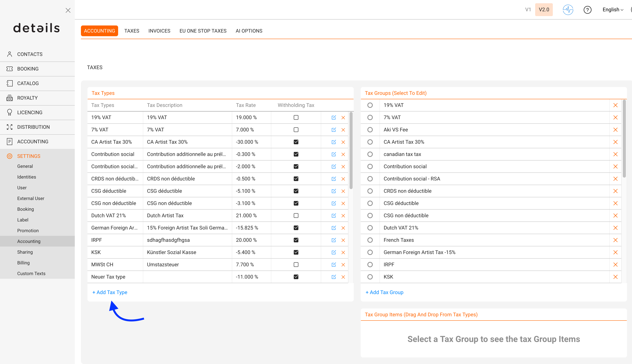Viewport: 632px width, 364px height.
Task: Open the activity pulse monitor icon
Action: coord(568,10)
